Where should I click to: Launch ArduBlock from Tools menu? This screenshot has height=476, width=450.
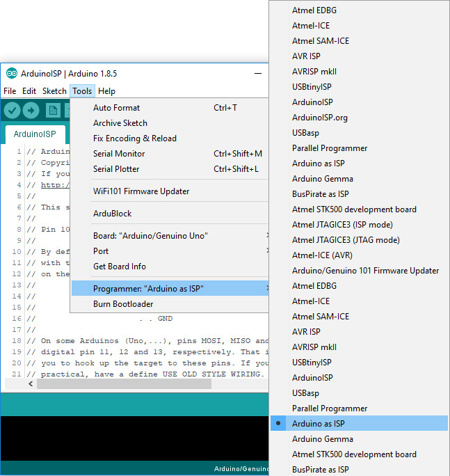(x=170, y=214)
